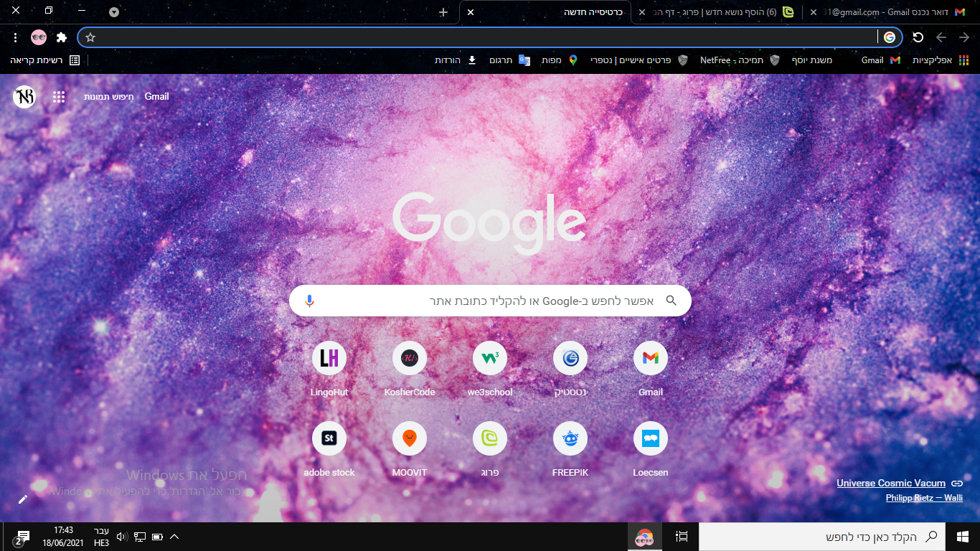980x551 pixels.
Task: Expand the hidden system tray icons chevron
Action: [174, 537]
